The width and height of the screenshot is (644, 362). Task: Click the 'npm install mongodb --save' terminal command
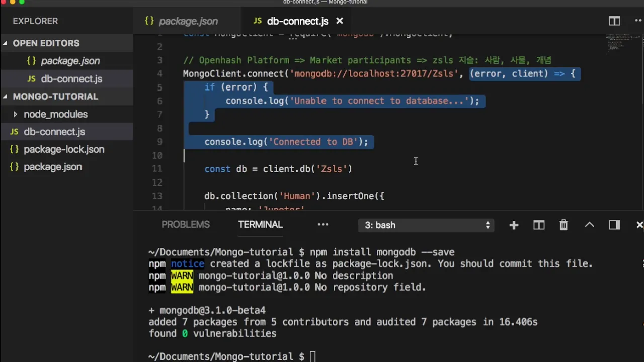point(382,252)
